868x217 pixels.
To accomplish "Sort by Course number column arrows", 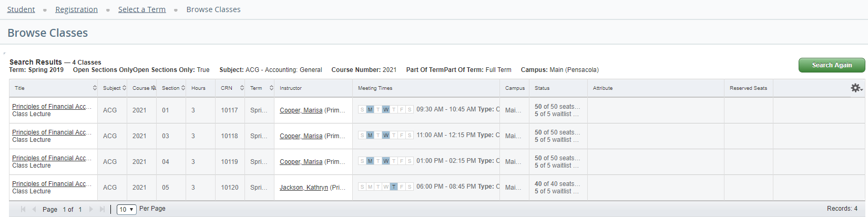I will coord(154,88).
